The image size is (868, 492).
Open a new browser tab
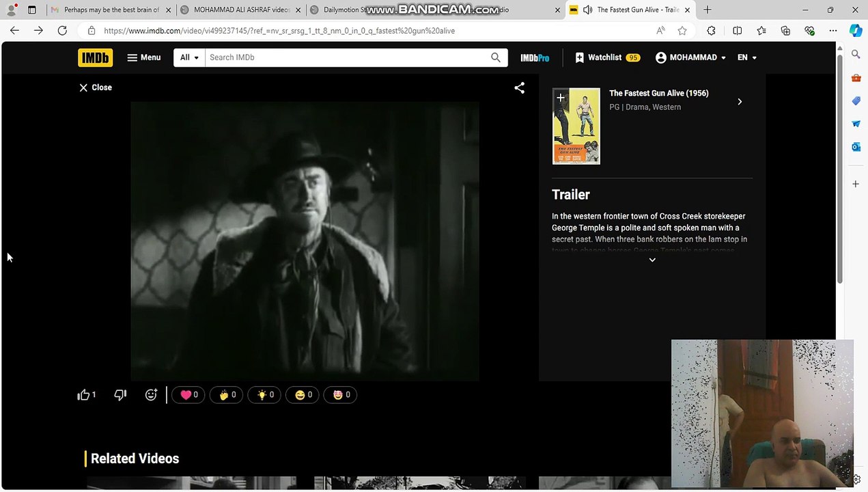tap(708, 10)
